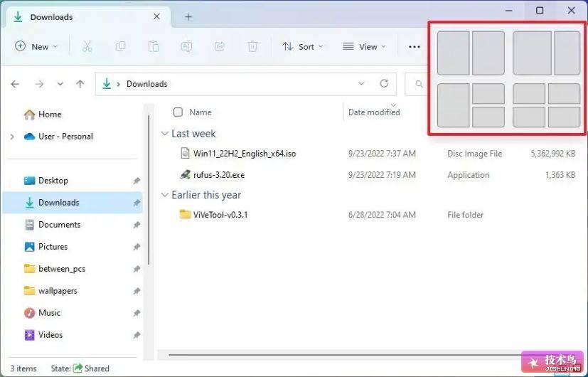The height and width of the screenshot is (377, 588).
Task: Open recent locations dropdown arrow
Action: coord(60,84)
